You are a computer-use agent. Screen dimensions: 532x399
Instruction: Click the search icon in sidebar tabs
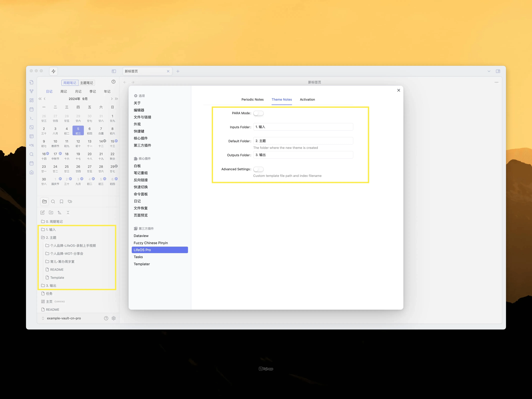pyautogui.click(x=53, y=201)
